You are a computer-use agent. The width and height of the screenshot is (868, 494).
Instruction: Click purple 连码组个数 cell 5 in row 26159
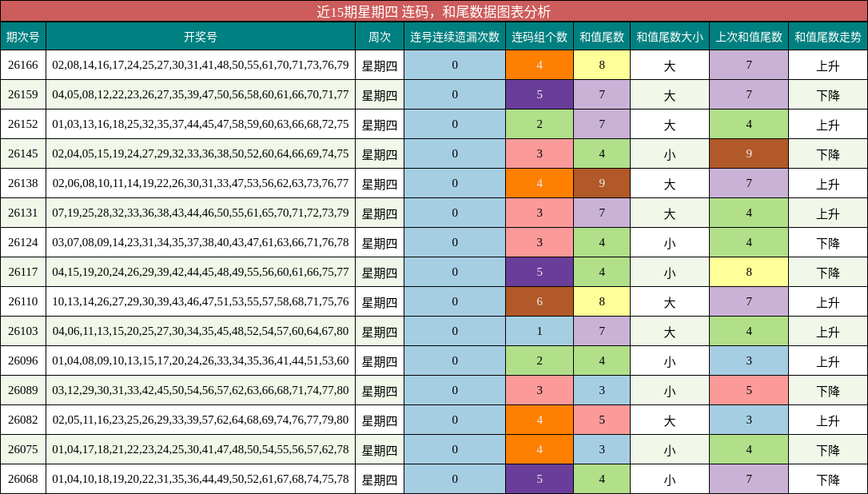540,94
